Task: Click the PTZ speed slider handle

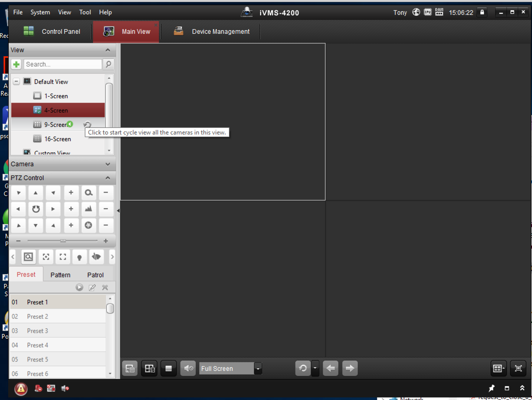Action: coord(63,241)
